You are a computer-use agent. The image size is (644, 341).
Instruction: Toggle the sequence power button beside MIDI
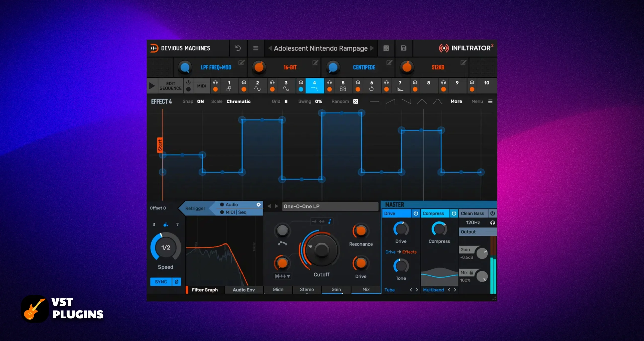pos(188,83)
